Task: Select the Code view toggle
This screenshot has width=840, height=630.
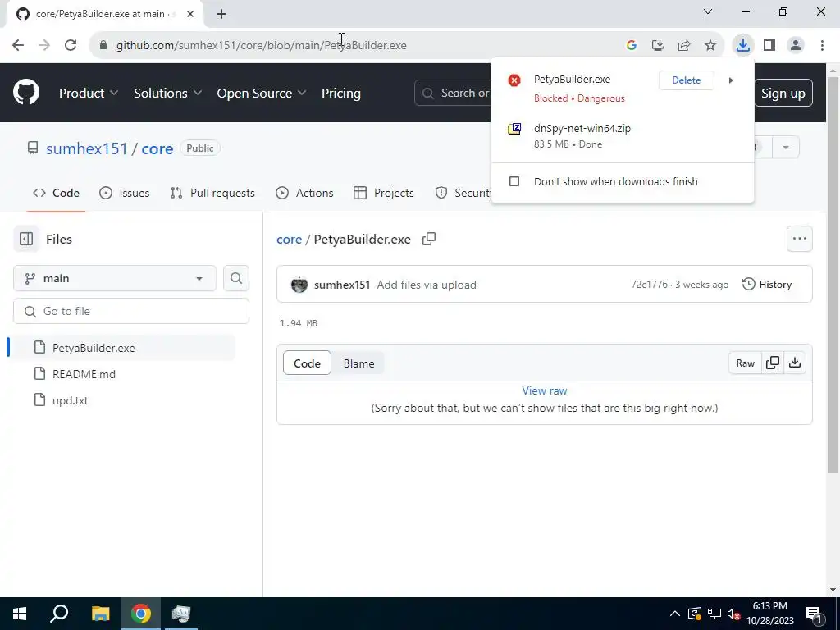Action: pyautogui.click(x=307, y=363)
